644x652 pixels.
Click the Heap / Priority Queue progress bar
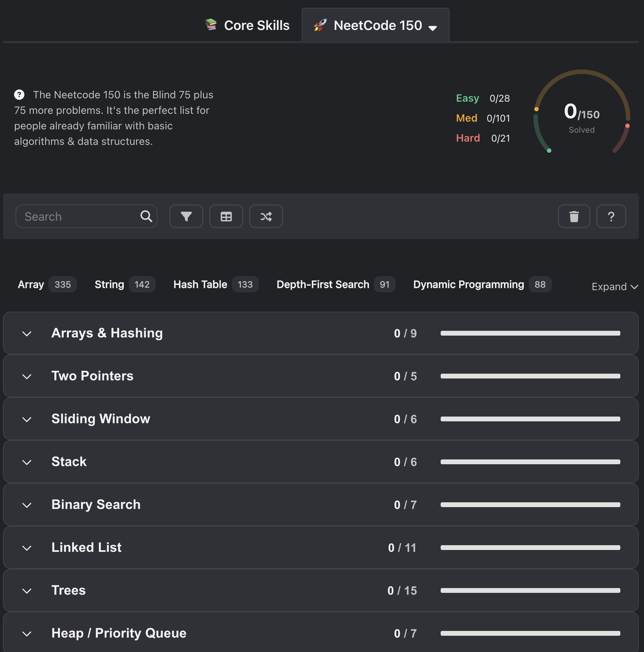point(531,633)
